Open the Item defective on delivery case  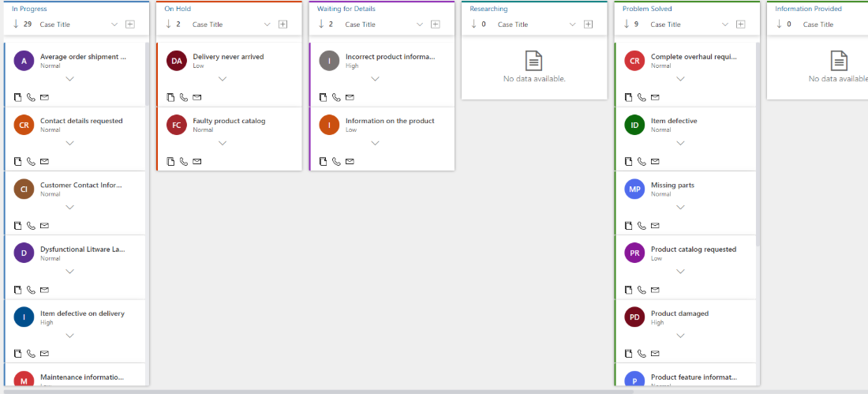click(x=83, y=313)
